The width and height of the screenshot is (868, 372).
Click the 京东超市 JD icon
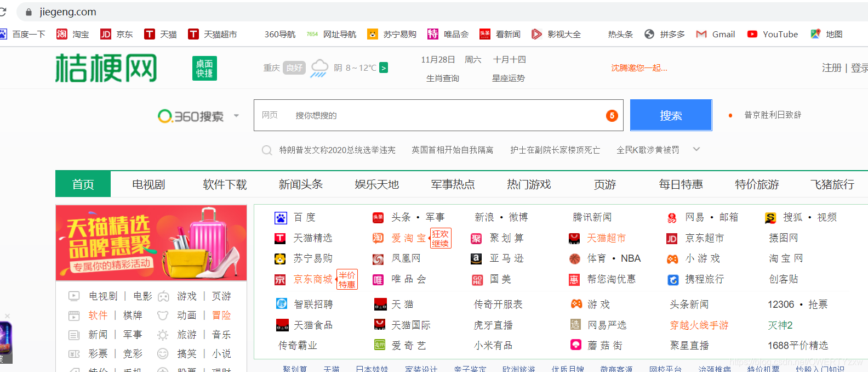[672, 239]
